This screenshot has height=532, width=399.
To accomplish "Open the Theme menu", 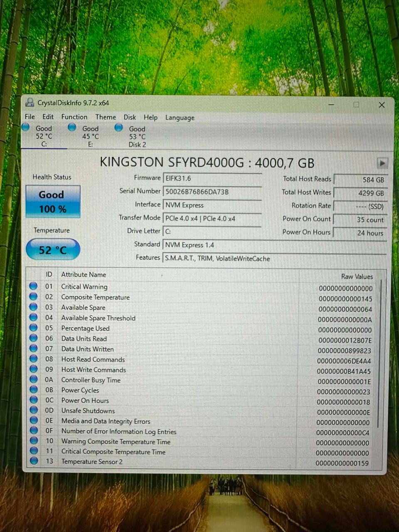I will pos(106,117).
